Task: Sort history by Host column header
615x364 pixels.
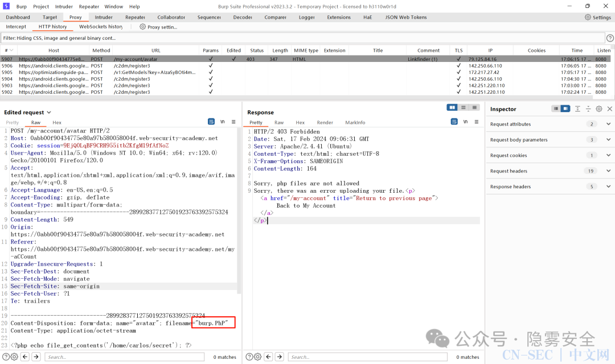Action: (54, 50)
